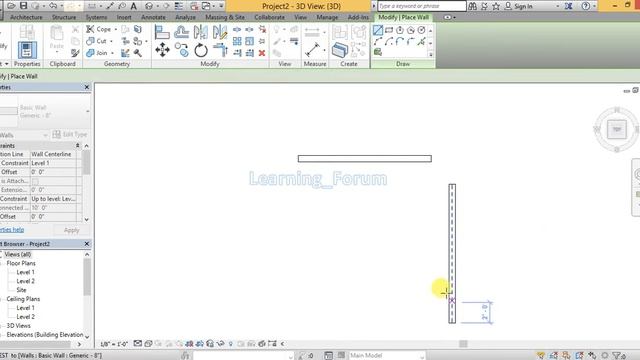Expand the Draw panel gallery more arrow
This screenshot has height=360, width=640.
431,54
